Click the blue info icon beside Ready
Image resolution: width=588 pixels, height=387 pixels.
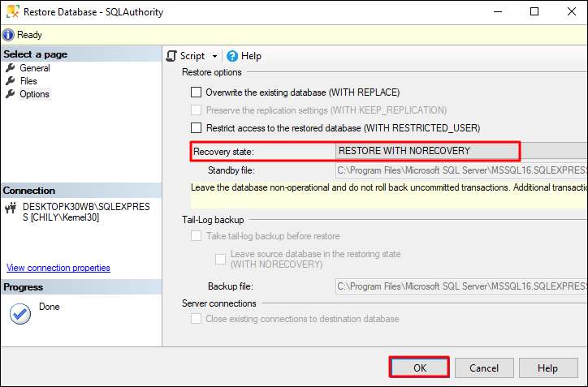[x=8, y=35]
